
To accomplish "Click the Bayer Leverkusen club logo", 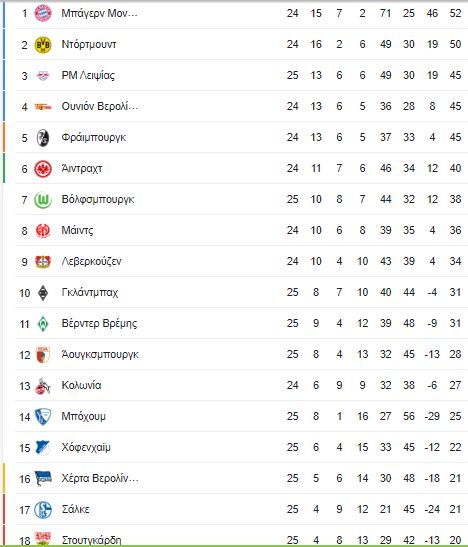I will click(43, 262).
